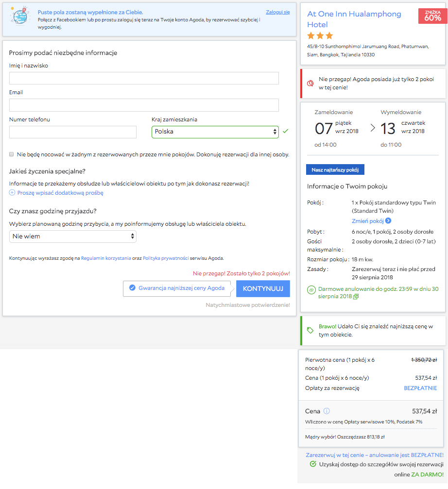The image size is (448, 489).
Task: Tick the booking for another person checkbox
Action: point(12,154)
